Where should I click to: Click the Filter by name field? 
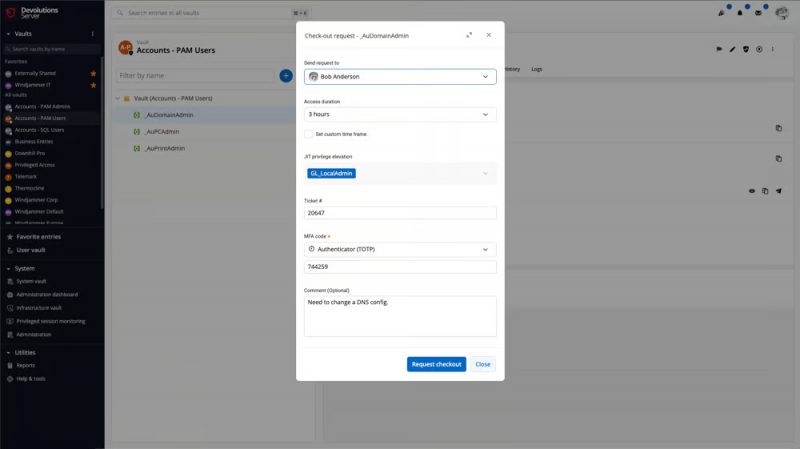[x=196, y=76]
